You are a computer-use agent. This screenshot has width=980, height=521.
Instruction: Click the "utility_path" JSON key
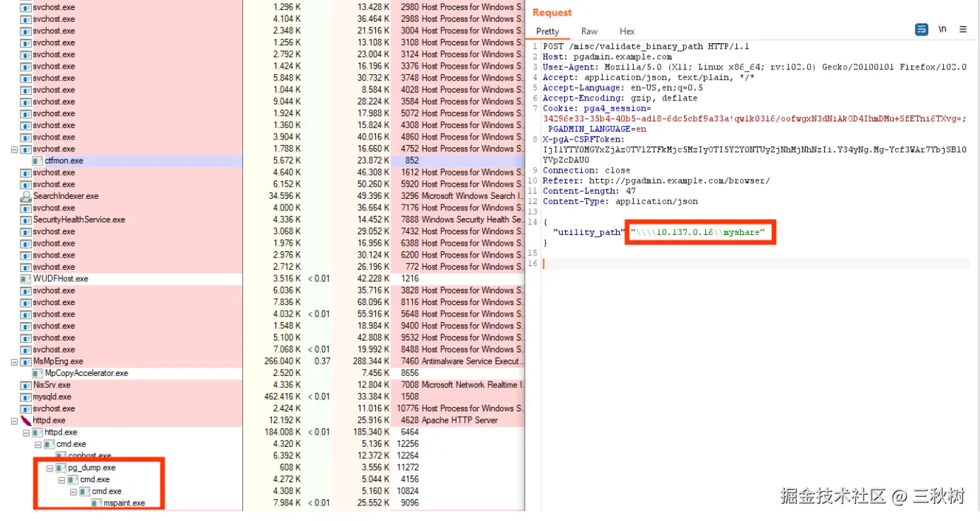click(588, 232)
